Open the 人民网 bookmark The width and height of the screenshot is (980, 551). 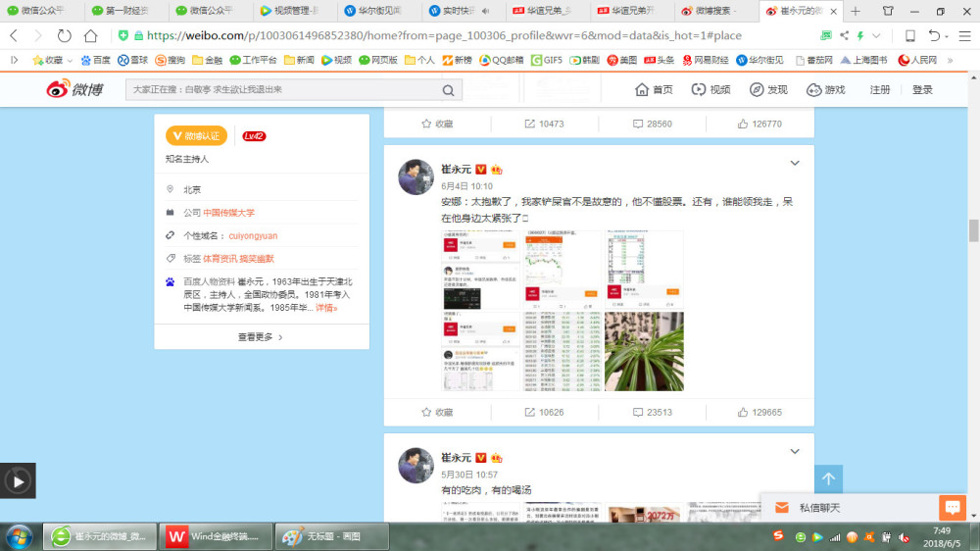[917, 60]
